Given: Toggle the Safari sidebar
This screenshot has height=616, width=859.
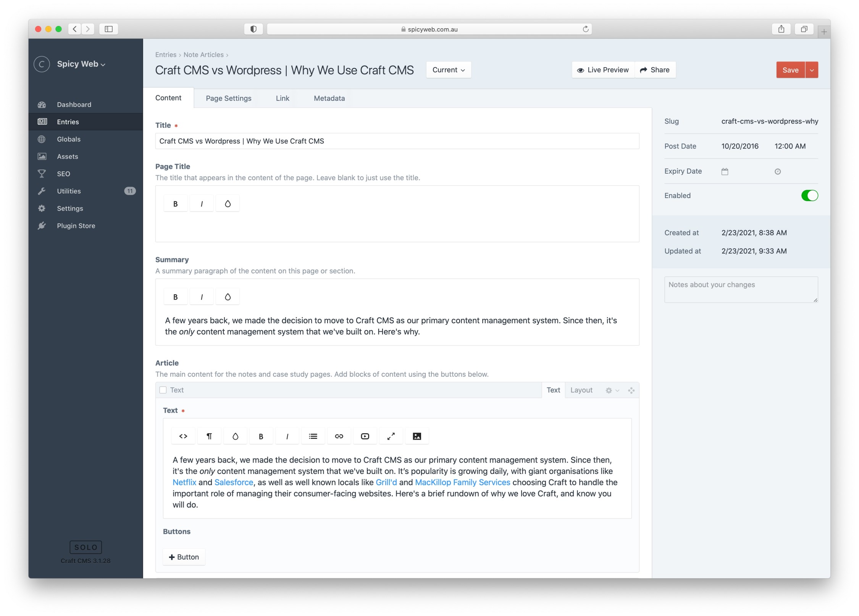Looking at the screenshot, I should 108,29.
